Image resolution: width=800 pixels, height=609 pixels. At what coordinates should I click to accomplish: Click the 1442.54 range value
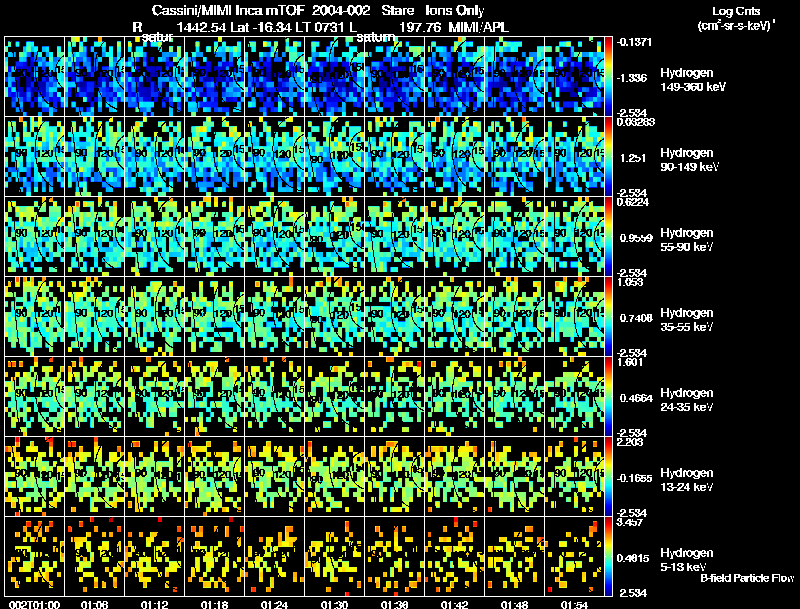[201, 27]
